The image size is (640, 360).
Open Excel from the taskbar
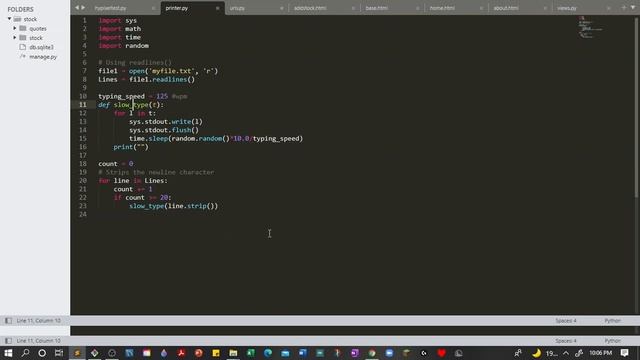tap(251, 353)
